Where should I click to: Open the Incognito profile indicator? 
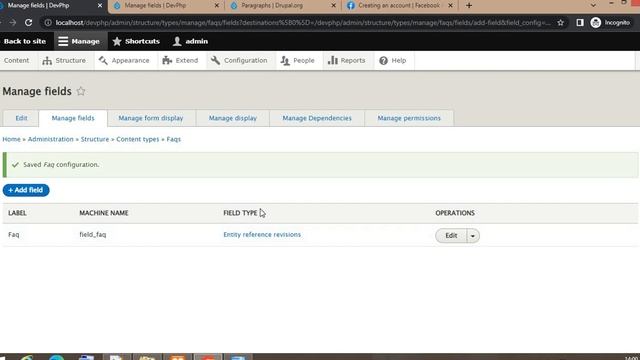611,22
